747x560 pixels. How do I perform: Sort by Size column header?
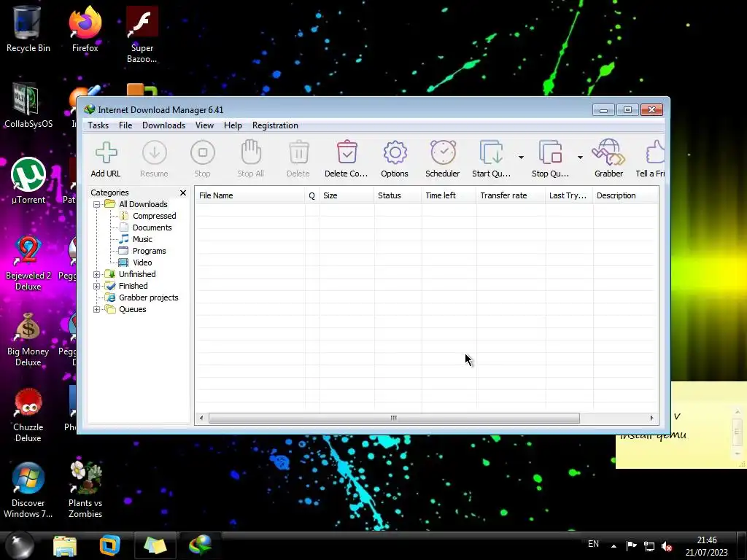tap(347, 195)
